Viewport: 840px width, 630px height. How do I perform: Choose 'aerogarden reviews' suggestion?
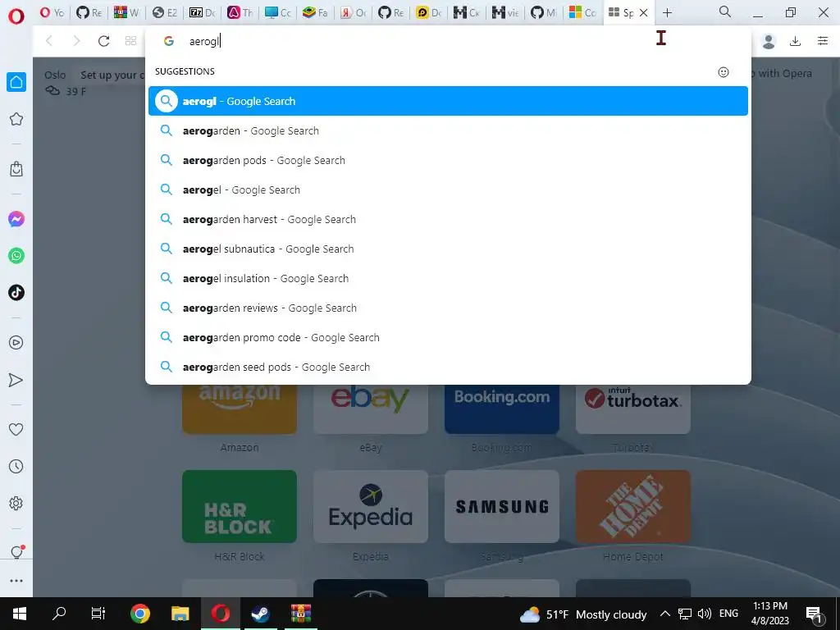coord(448,308)
